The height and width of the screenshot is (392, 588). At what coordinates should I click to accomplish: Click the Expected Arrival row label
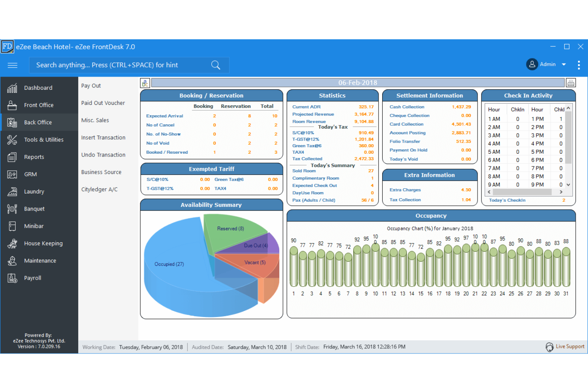[164, 116]
